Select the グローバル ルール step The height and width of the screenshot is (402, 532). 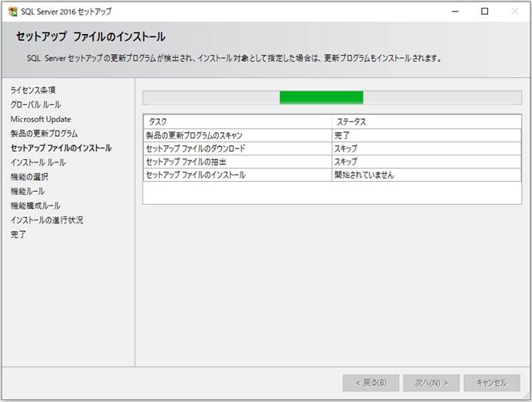[x=36, y=104]
